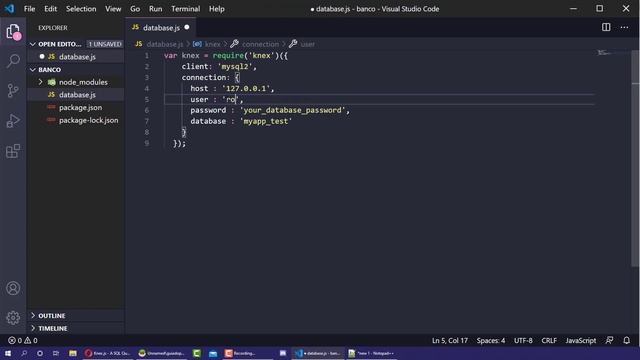Click the unsaved dot on database.js tab
Viewport: 640px width, 360px height.
click(x=187, y=27)
